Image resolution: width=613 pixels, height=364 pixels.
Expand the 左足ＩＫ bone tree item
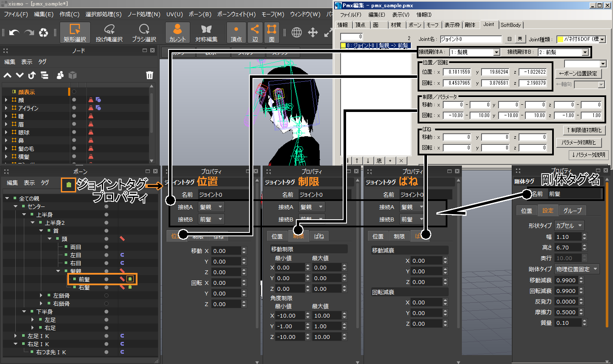point(16,336)
